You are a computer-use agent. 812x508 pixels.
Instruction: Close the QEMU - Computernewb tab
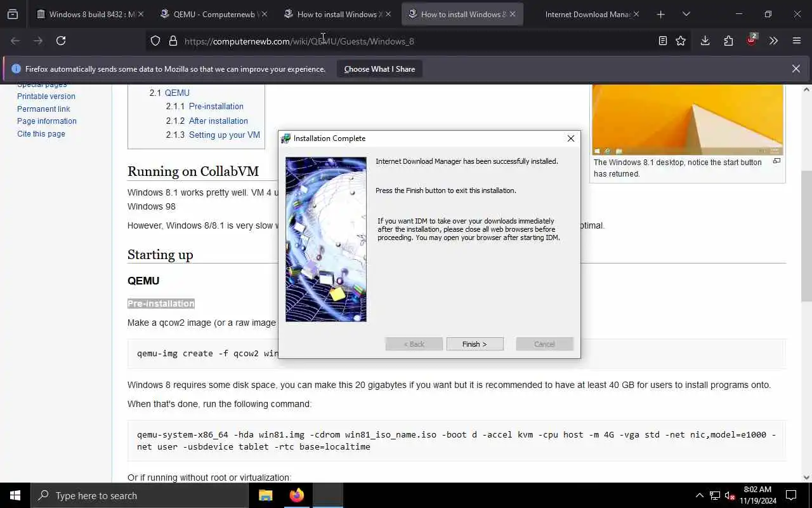[x=265, y=14]
